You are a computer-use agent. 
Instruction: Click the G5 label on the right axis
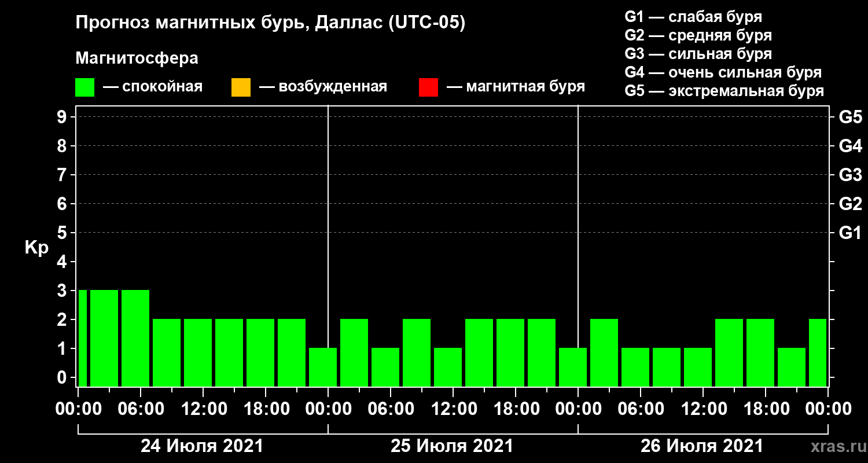tap(850, 117)
